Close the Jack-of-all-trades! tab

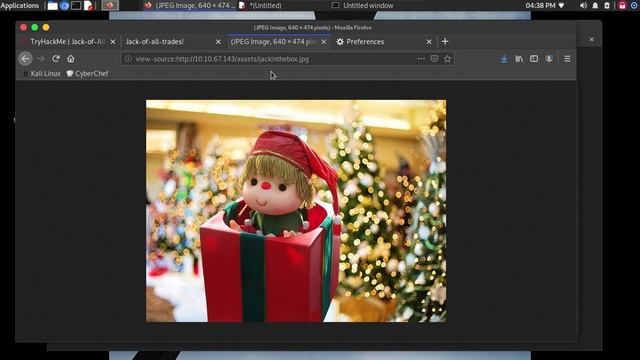[x=218, y=42]
